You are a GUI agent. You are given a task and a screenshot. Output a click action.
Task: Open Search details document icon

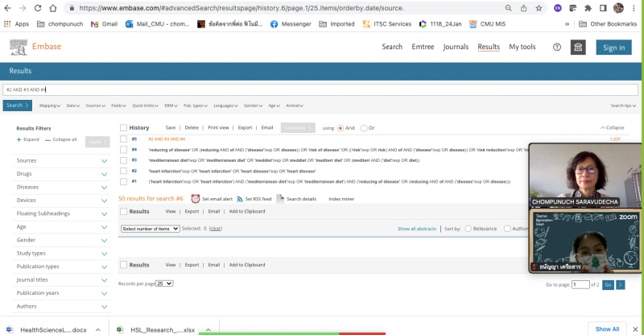pyautogui.click(x=281, y=198)
